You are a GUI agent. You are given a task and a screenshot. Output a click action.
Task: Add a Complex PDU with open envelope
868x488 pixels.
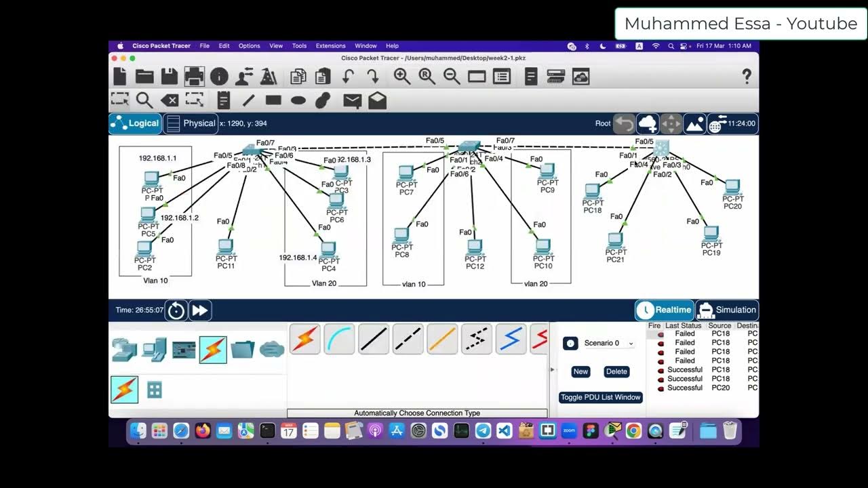click(x=378, y=100)
